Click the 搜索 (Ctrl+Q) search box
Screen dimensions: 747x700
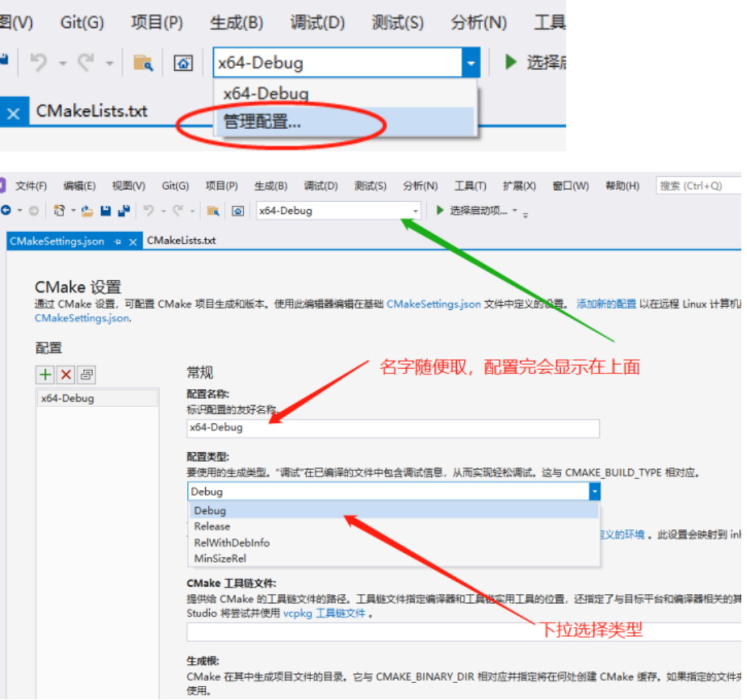(x=698, y=186)
